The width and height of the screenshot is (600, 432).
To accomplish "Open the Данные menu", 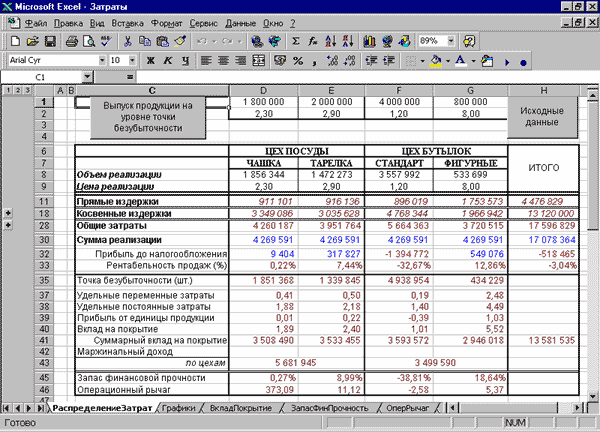I will coord(240,23).
